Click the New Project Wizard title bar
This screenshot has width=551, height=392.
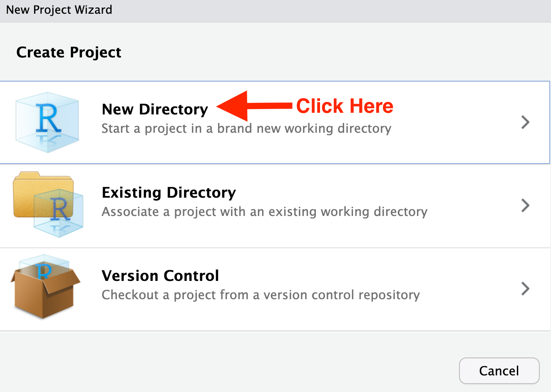point(59,9)
